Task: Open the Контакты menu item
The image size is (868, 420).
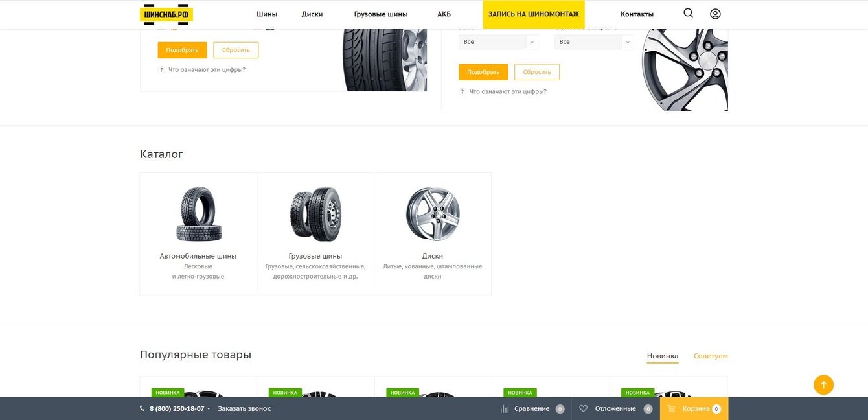Action: [x=637, y=14]
